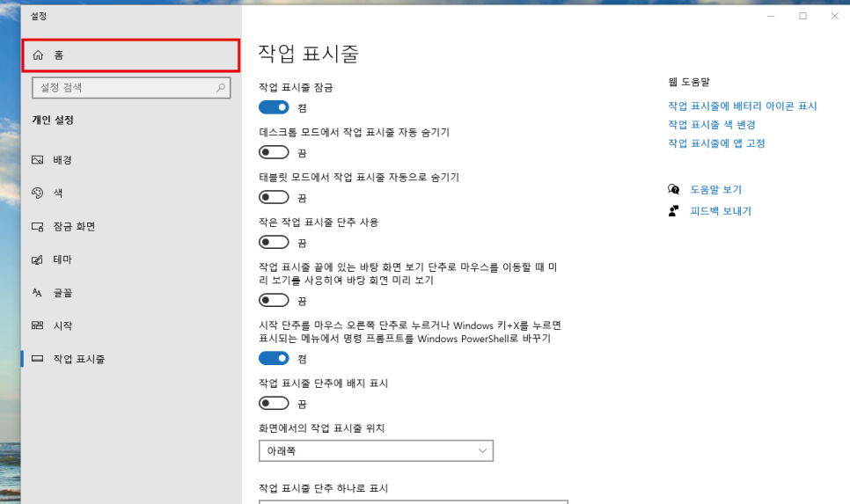Close the 설정 window

click(x=835, y=16)
